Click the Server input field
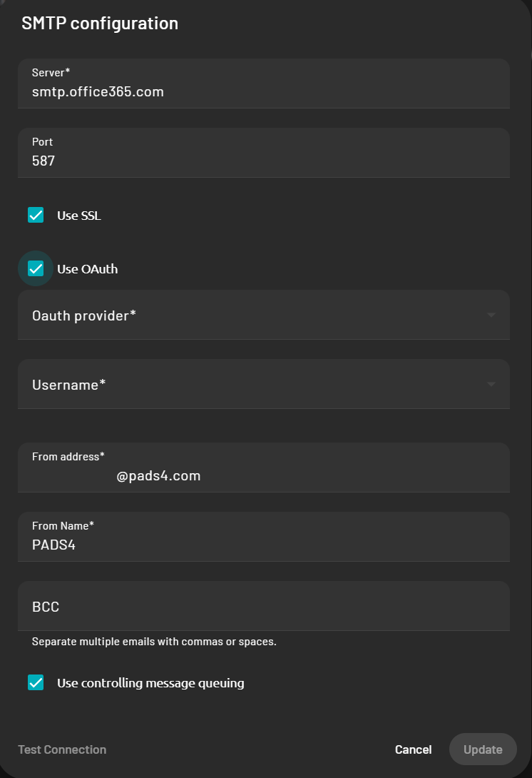The image size is (532, 778). [x=264, y=83]
